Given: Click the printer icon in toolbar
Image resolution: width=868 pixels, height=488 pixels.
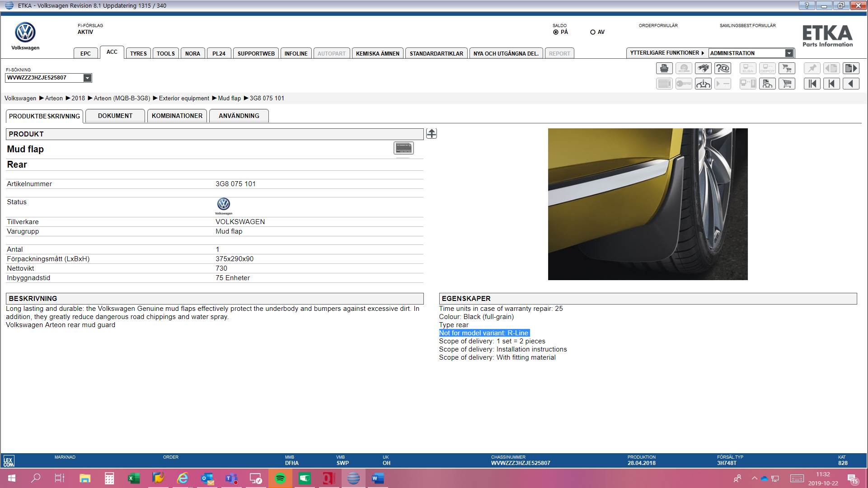Looking at the screenshot, I should (x=664, y=69).
